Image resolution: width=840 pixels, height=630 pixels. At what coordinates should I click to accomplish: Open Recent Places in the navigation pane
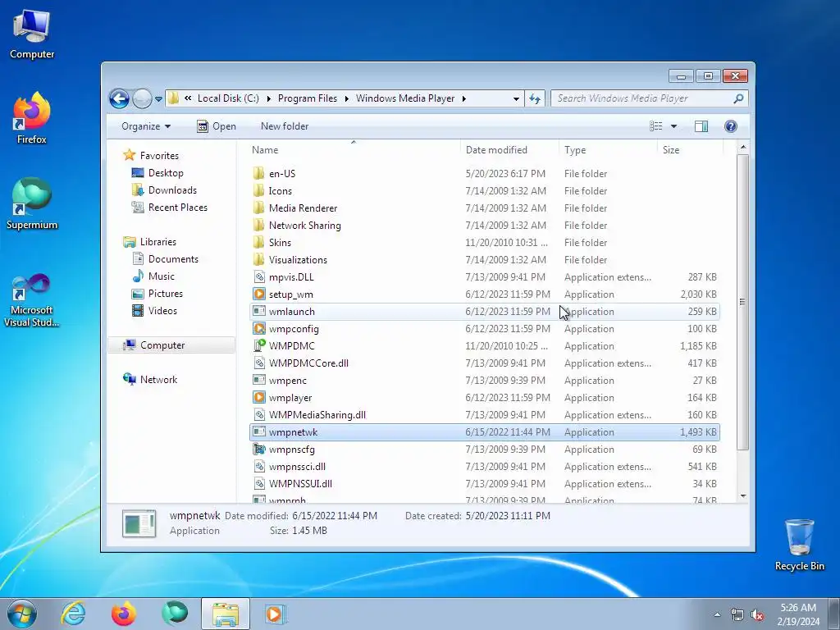[177, 208]
